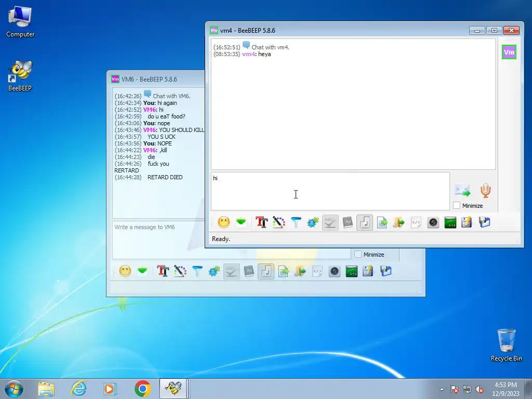Click the send folder icon in vm4 toolbar
Viewport: 532px width, 399px height.
click(x=399, y=222)
